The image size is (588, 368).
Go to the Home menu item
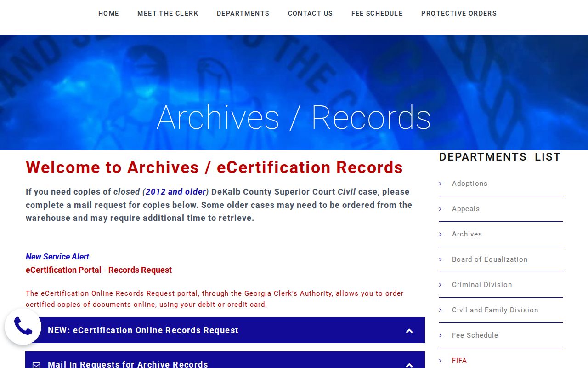(x=108, y=13)
